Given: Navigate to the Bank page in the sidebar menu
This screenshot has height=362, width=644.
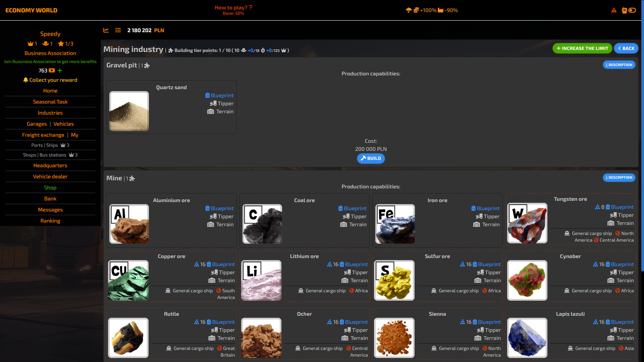Looking at the screenshot, I should [50, 198].
